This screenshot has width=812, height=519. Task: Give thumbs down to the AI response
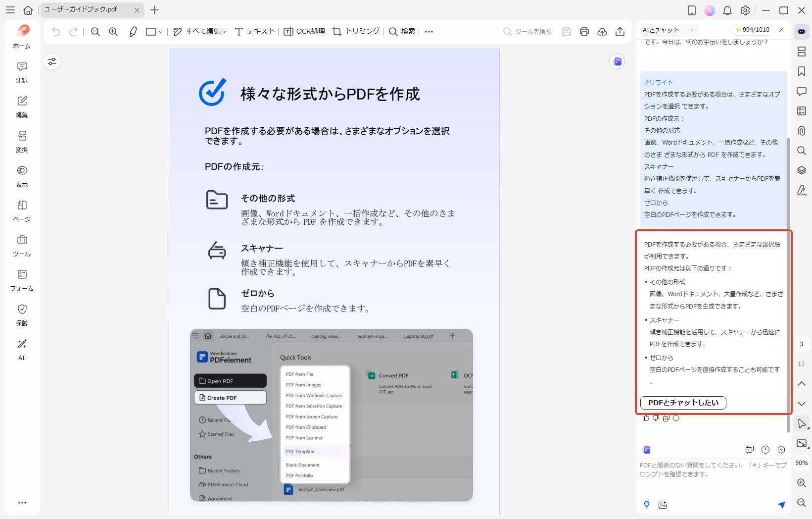656,418
